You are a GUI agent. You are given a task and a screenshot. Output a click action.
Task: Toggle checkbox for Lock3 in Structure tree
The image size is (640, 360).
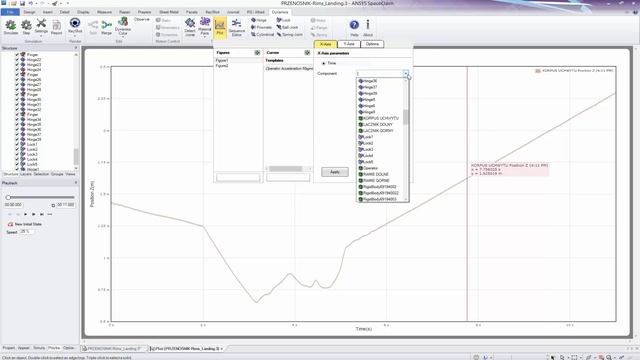pos(17,154)
